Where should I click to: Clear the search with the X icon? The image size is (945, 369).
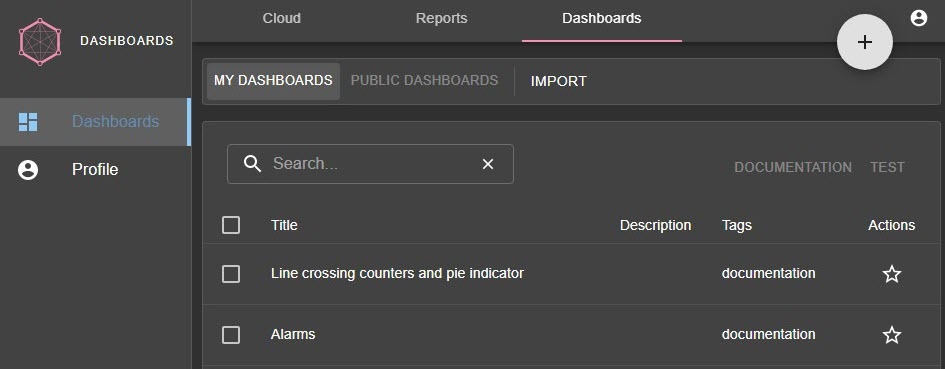click(488, 164)
